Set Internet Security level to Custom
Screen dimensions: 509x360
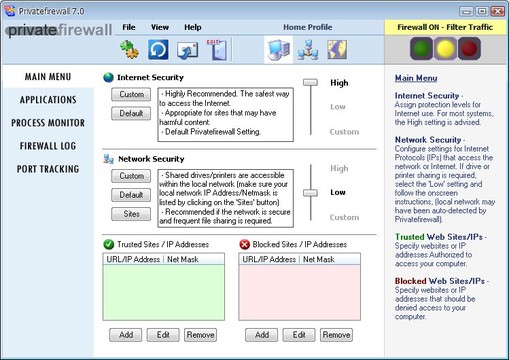pos(344,132)
